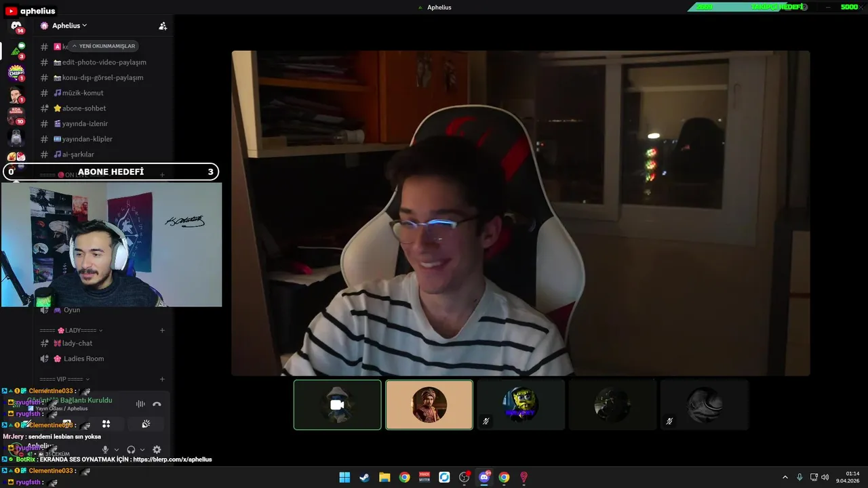Select the highlighted speaking participant tile
Screen dimensions: 868x488
[429, 405]
